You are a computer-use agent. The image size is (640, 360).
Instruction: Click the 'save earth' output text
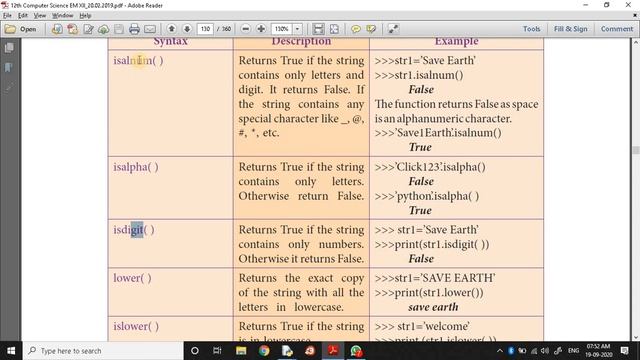pos(433,307)
